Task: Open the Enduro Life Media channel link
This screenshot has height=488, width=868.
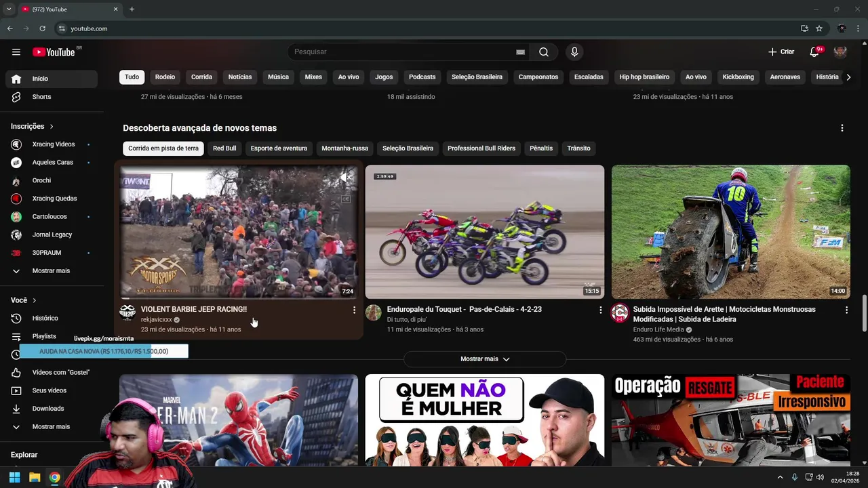Action: (658, 330)
